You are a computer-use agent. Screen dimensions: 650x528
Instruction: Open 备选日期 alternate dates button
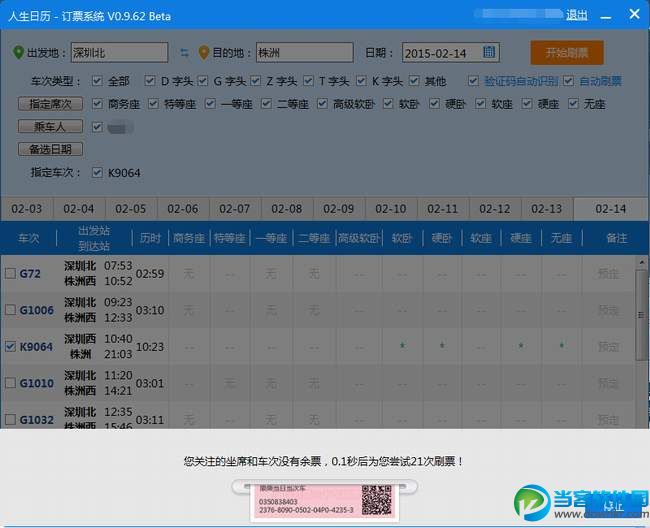(x=50, y=149)
